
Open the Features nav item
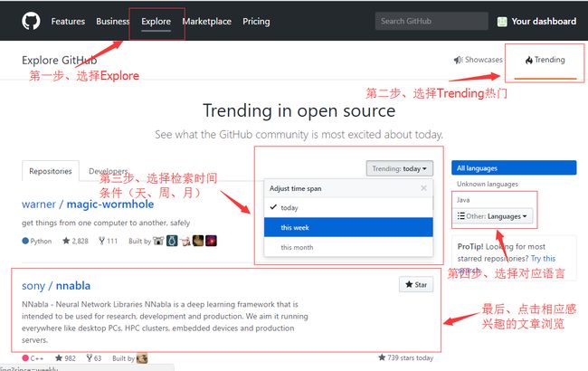[x=68, y=22]
